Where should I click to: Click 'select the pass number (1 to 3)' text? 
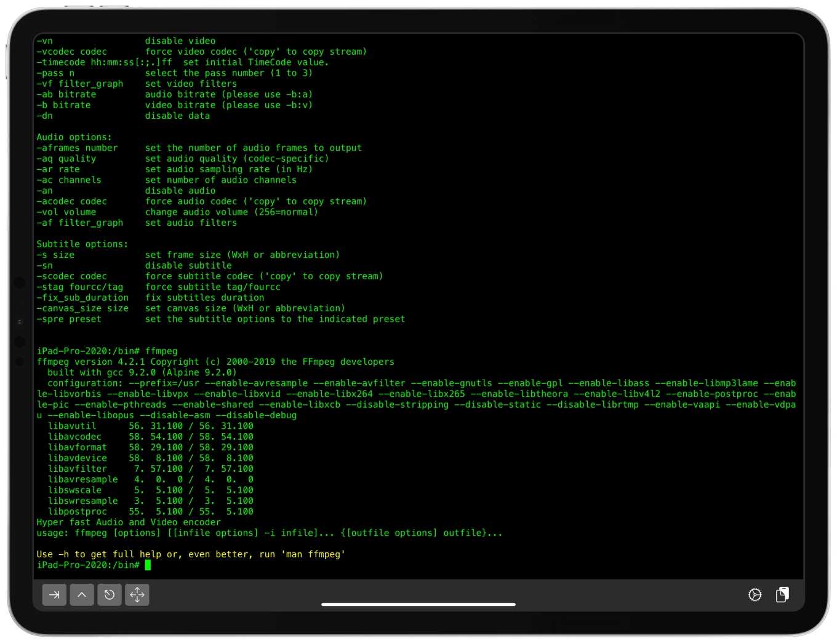pos(229,73)
